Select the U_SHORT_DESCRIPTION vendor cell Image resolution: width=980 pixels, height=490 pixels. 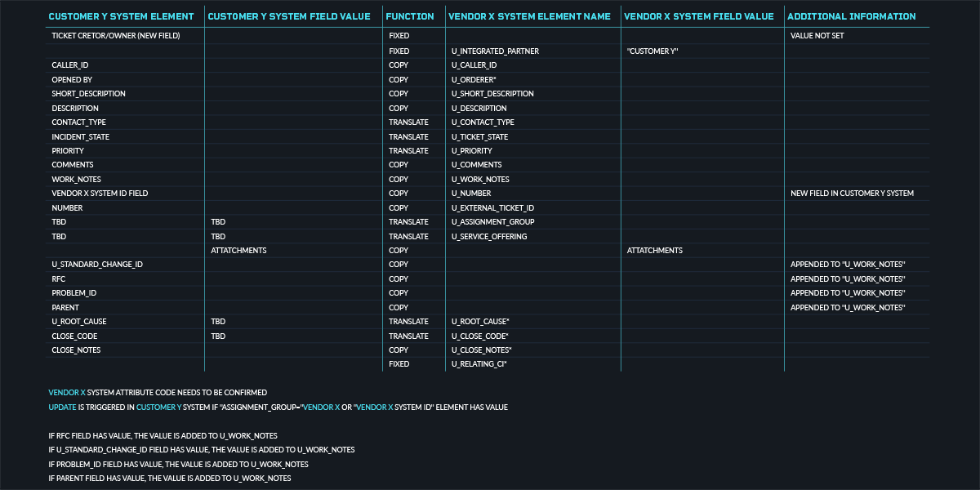pyautogui.click(x=492, y=93)
